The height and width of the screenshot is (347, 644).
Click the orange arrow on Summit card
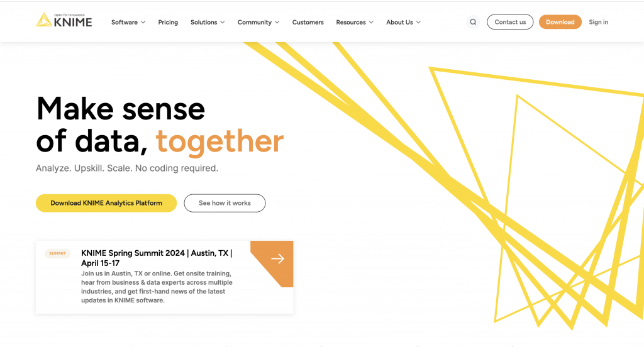pyautogui.click(x=277, y=259)
